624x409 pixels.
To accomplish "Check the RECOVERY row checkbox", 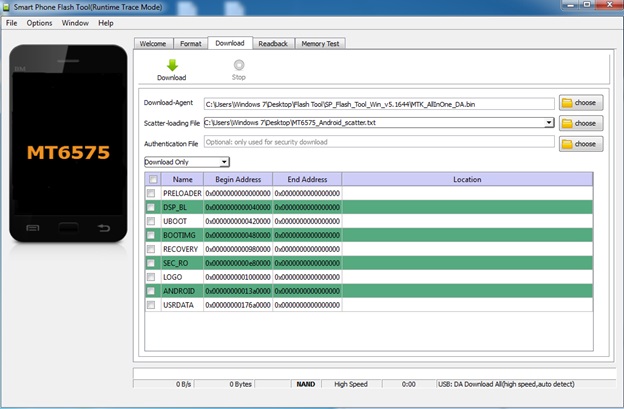I will pyautogui.click(x=151, y=249).
